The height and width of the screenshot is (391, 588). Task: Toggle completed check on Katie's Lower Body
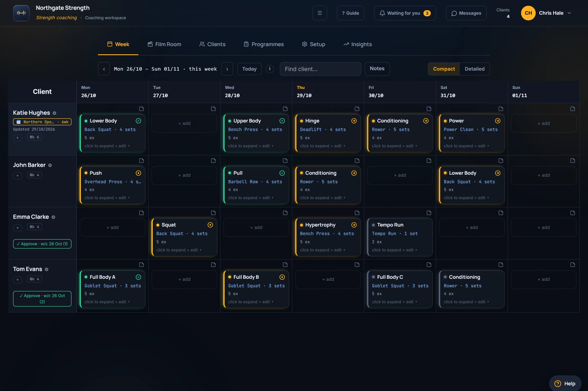click(138, 121)
